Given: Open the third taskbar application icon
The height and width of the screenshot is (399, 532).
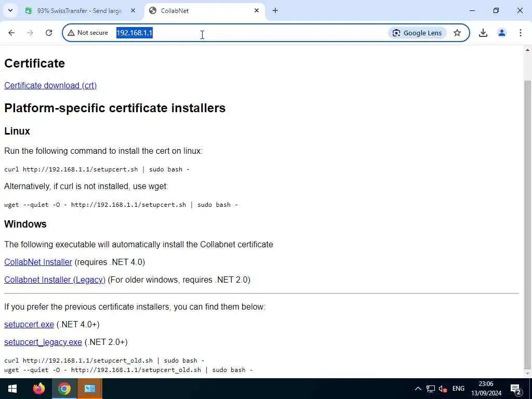Looking at the screenshot, I should (x=90, y=389).
